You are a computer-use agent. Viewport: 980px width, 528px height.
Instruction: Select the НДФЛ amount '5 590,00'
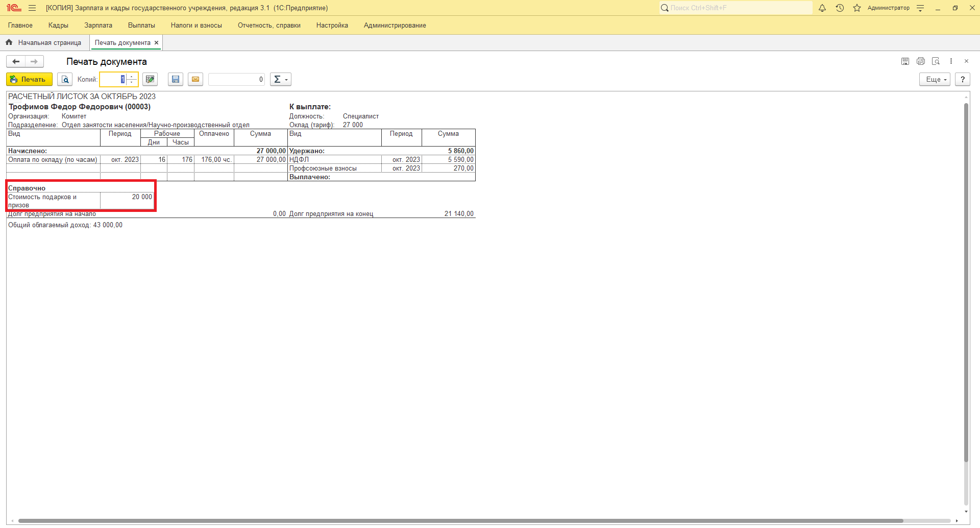pyautogui.click(x=461, y=160)
